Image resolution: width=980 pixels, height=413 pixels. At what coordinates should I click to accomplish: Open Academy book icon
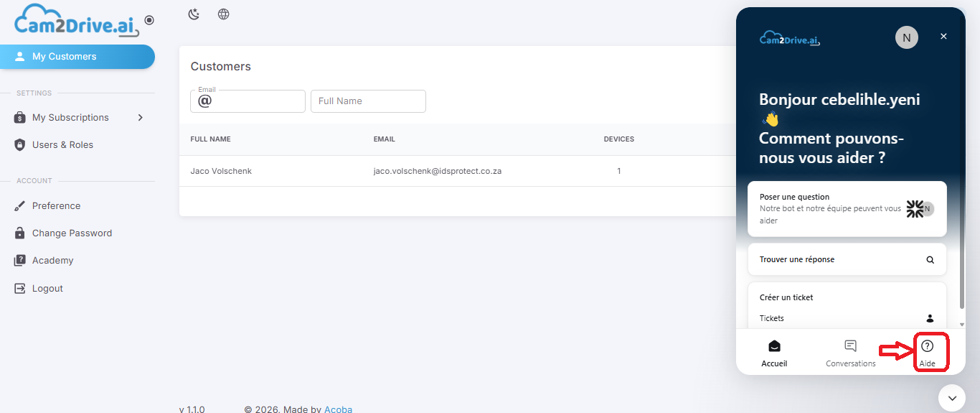pyautogui.click(x=20, y=261)
